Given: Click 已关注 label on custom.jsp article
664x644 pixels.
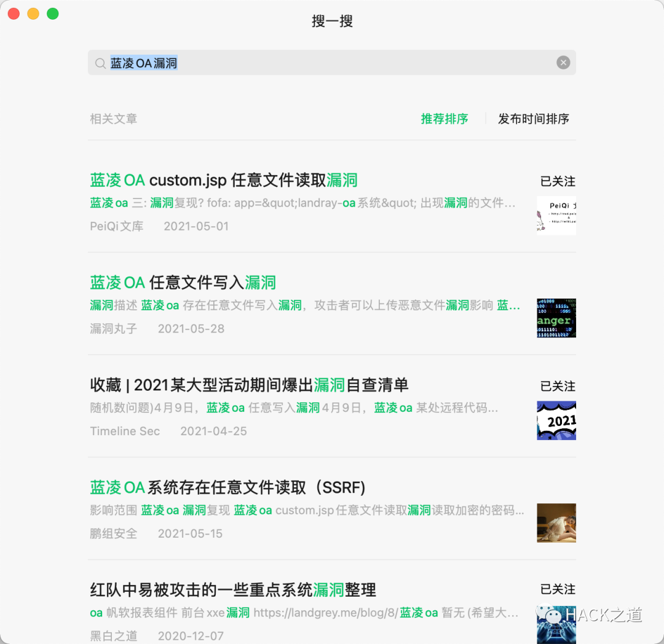Looking at the screenshot, I should click(x=558, y=181).
